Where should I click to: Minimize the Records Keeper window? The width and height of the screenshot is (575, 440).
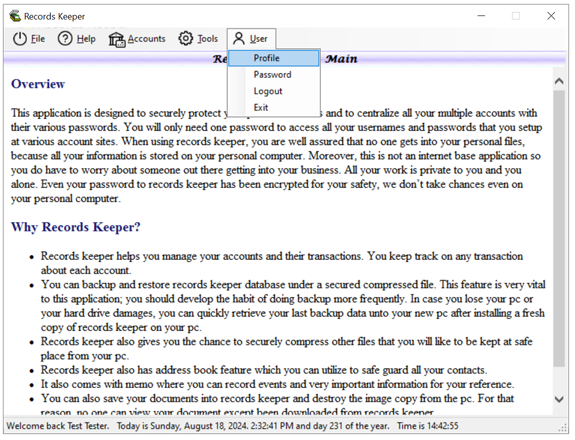(481, 16)
